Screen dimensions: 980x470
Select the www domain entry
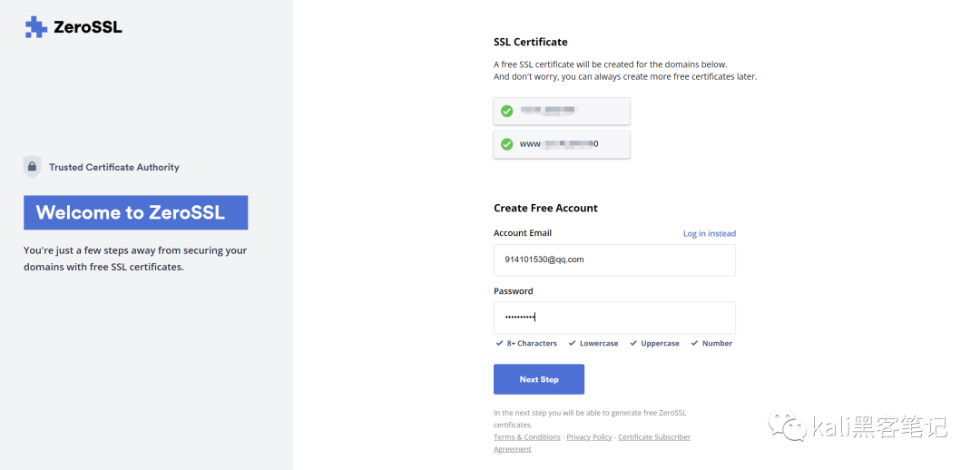pos(562,144)
